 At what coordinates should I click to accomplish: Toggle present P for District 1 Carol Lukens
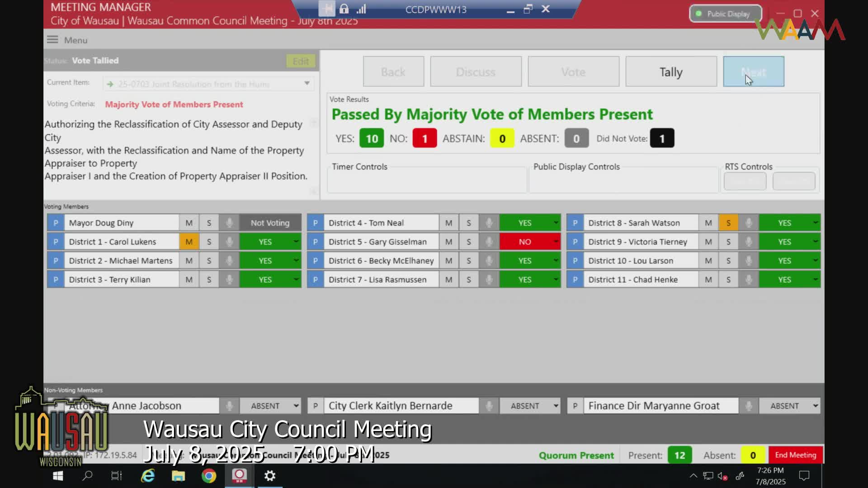(x=56, y=242)
